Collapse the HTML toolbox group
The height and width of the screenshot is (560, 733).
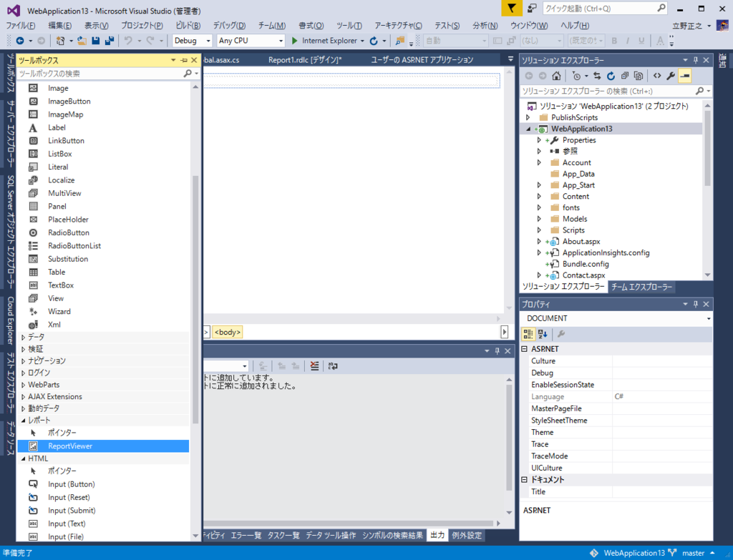point(24,458)
